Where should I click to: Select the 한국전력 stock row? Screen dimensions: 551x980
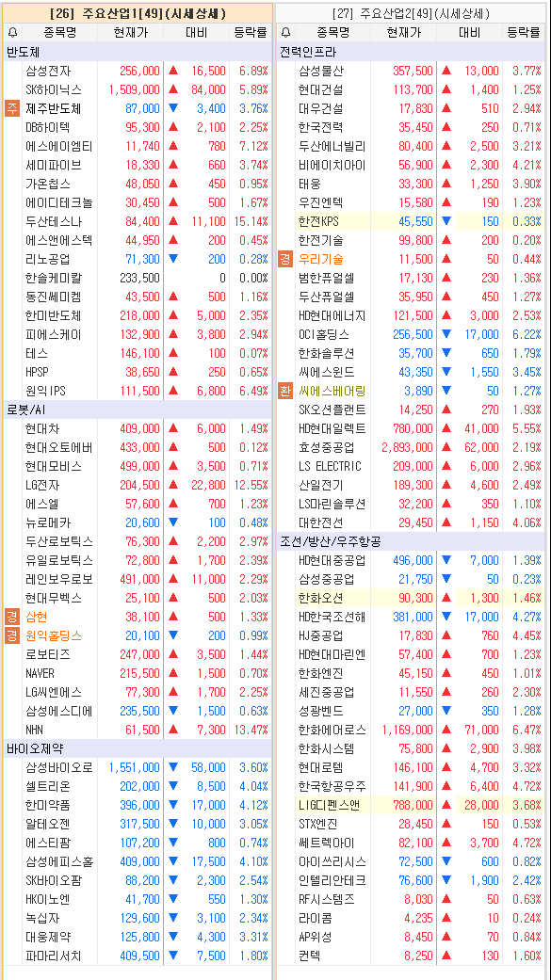point(411,127)
